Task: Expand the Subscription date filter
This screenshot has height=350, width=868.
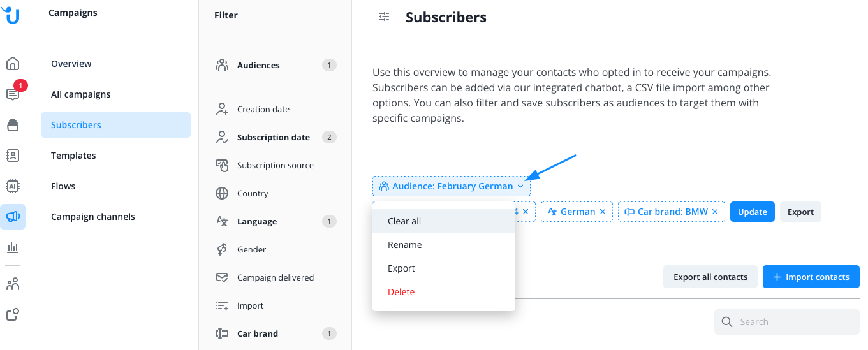Action: [x=273, y=137]
